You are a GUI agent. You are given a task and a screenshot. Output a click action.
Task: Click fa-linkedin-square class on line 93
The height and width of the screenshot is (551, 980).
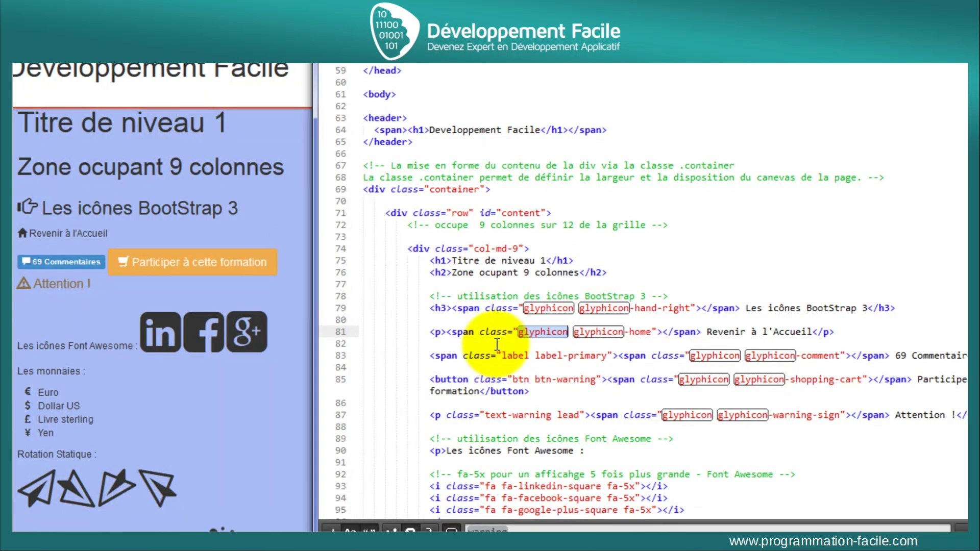coord(551,486)
